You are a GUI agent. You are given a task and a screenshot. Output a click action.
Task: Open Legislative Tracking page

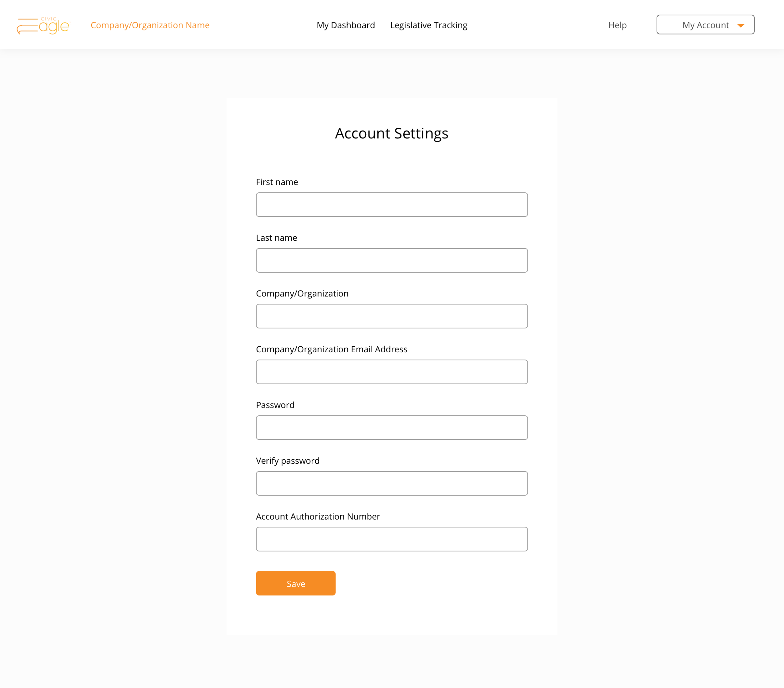[428, 25]
